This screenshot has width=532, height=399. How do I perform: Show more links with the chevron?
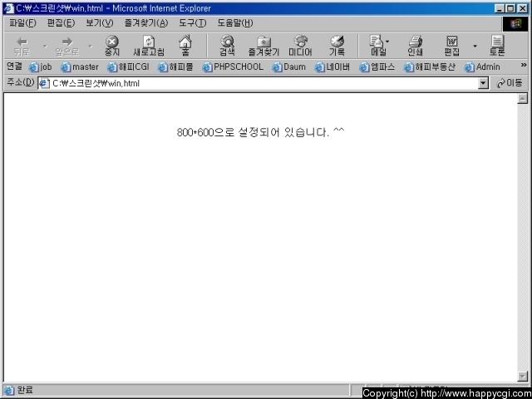point(524,65)
